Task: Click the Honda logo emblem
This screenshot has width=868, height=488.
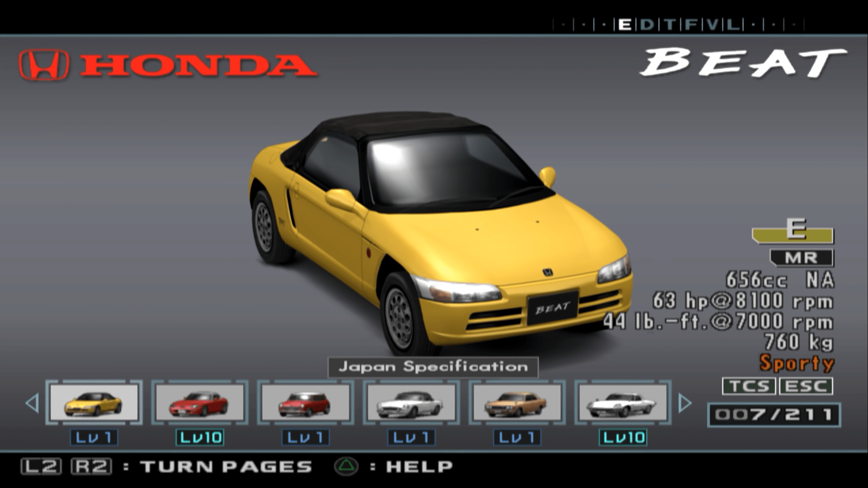Action: click(x=43, y=65)
